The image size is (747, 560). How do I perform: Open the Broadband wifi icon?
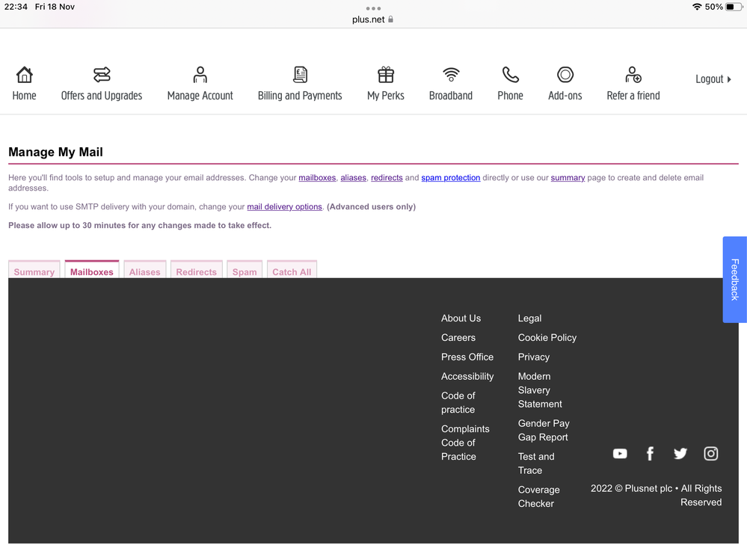[x=451, y=75]
